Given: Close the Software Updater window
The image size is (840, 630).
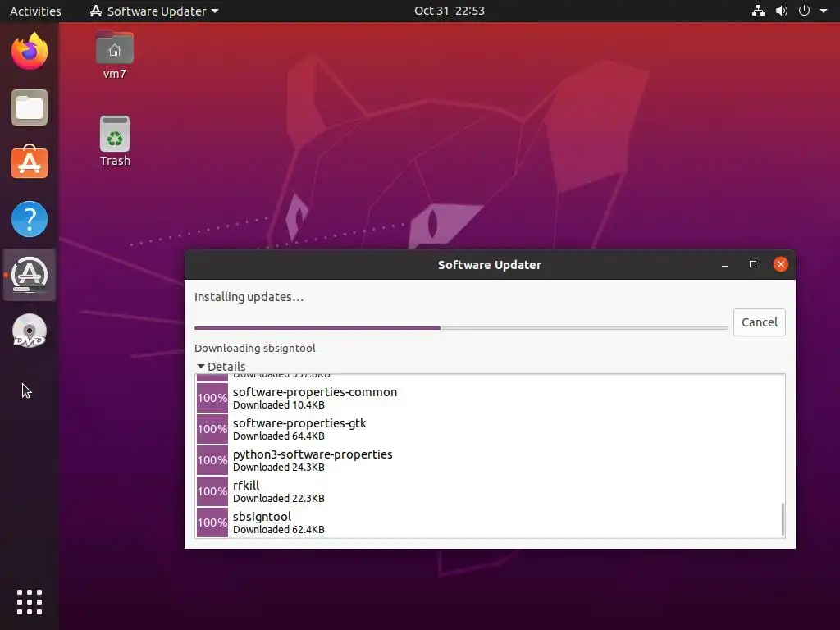Looking at the screenshot, I should (781, 264).
